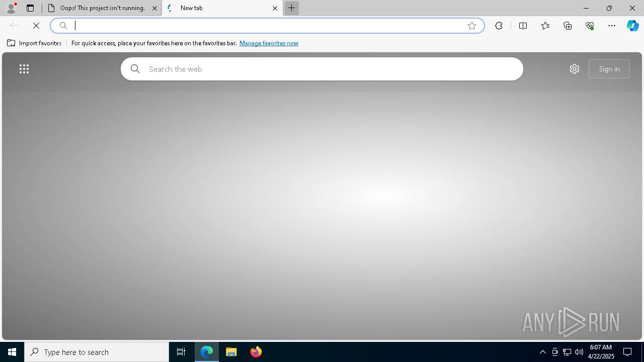Screen dimensions: 644x362
Task: Open Browser essentials heart icon
Action: tap(590, 26)
